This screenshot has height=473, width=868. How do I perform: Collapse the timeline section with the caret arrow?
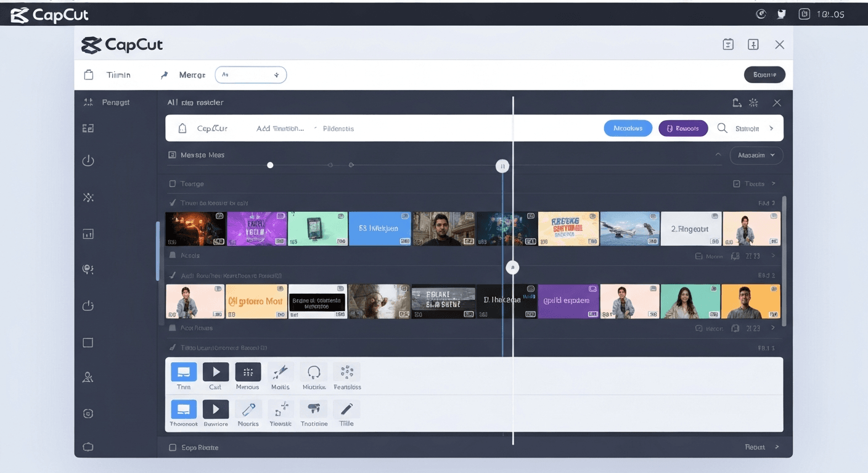(x=719, y=156)
